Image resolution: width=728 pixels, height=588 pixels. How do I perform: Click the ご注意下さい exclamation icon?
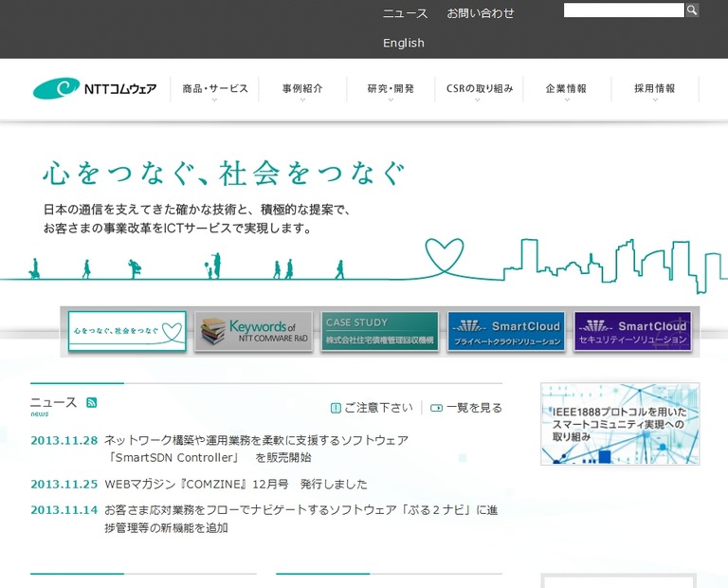pyautogui.click(x=336, y=408)
